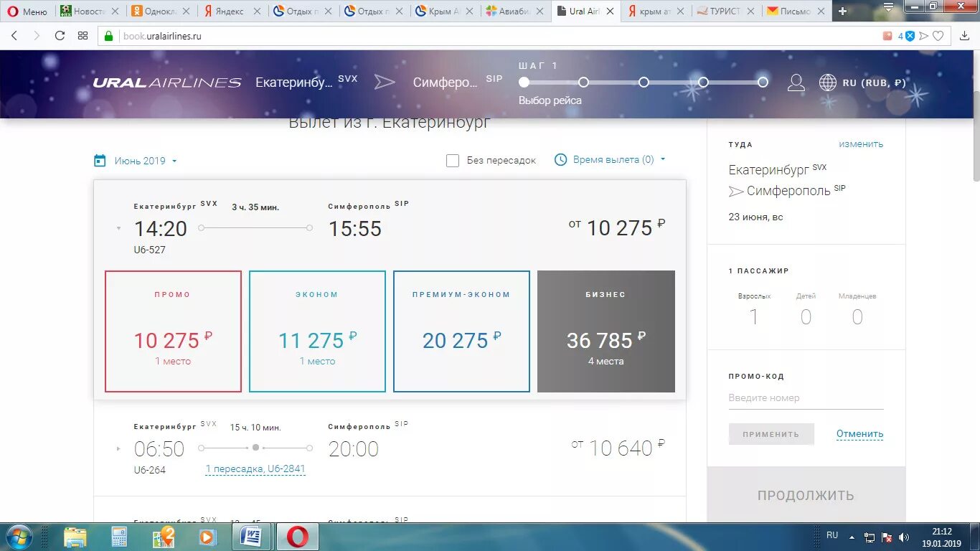Select the Эконом fare 11 275 ₽

pos(317,331)
